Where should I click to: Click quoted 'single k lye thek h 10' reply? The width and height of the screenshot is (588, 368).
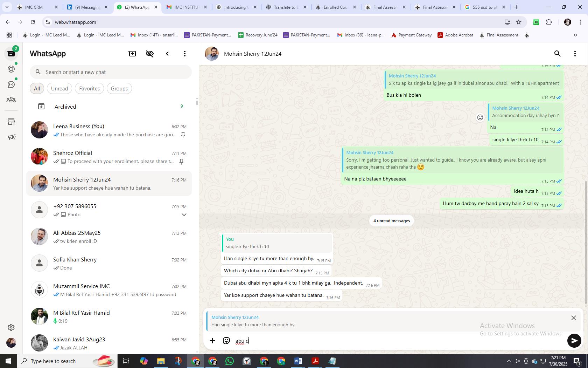coord(277,243)
